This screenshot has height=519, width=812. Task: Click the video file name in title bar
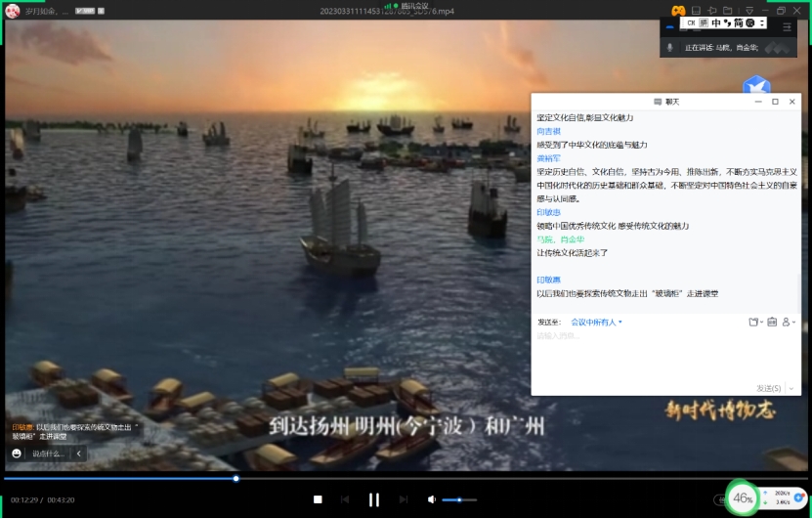click(x=387, y=11)
